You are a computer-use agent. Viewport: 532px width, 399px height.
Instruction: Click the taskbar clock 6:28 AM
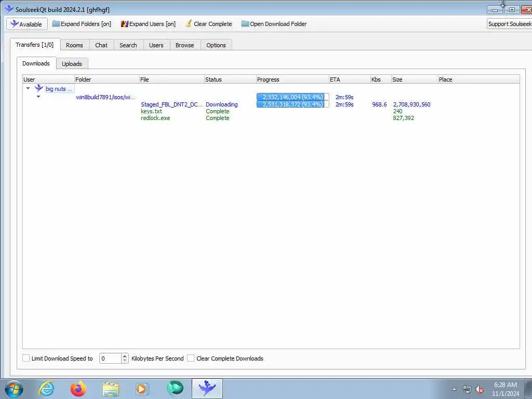(x=505, y=385)
